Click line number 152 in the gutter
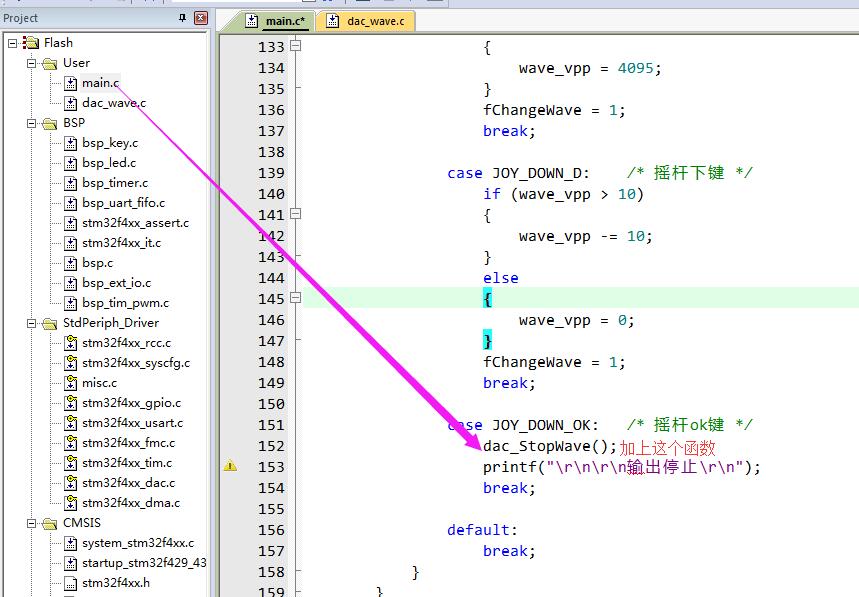Image resolution: width=859 pixels, height=597 pixels. (271, 446)
